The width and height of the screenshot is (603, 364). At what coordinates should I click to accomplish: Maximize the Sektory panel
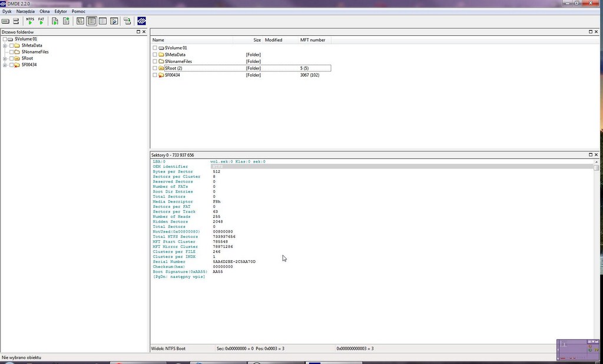tap(591, 155)
